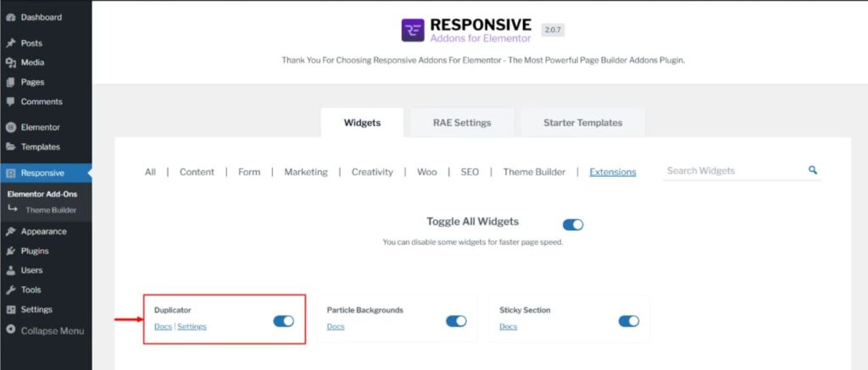Click the Appearance paintbrush icon
The width and height of the screenshot is (868, 370).
[10, 232]
